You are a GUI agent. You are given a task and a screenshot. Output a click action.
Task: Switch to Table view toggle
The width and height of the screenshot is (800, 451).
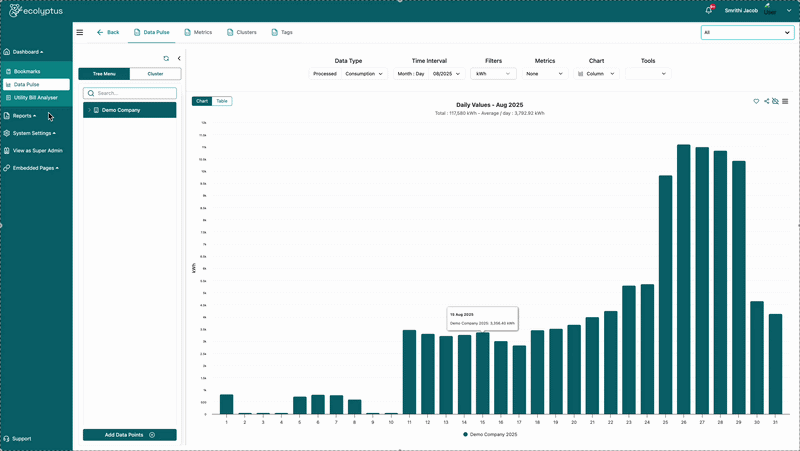pyautogui.click(x=222, y=101)
